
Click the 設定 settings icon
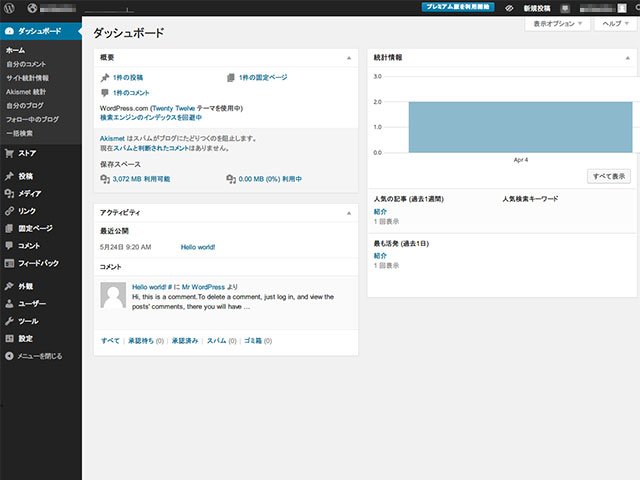pyautogui.click(x=9, y=338)
